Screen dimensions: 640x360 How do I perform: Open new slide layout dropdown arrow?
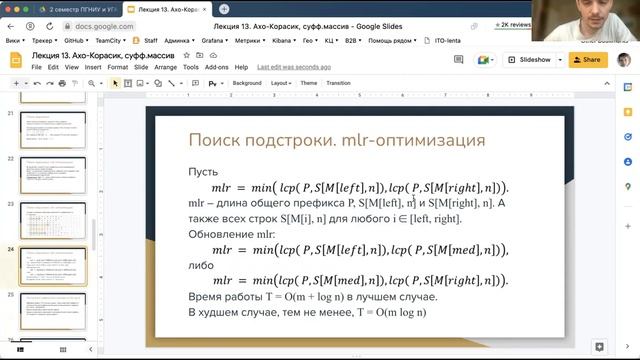[x=26, y=83]
